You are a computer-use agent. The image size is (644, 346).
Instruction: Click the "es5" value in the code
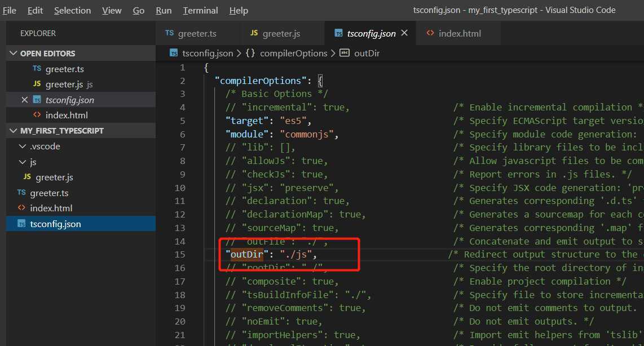[293, 121]
